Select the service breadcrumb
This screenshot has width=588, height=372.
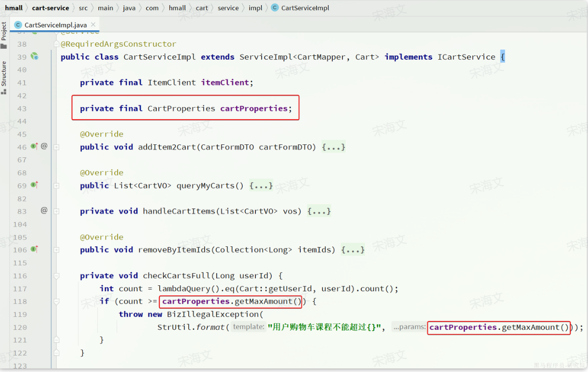228,8
